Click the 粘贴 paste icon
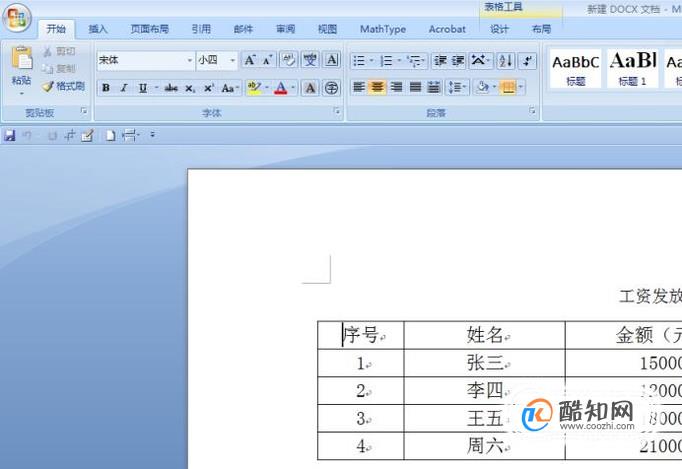 22,58
